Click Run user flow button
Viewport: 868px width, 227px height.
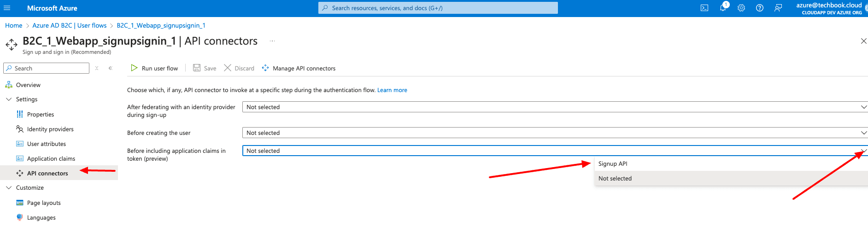pyautogui.click(x=154, y=68)
